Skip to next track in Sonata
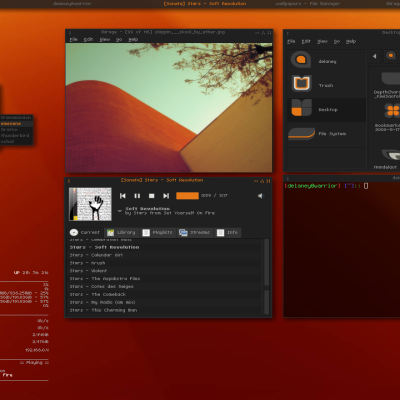Viewport: 400px width, 400px height. pyautogui.click(x=166, y=196)
